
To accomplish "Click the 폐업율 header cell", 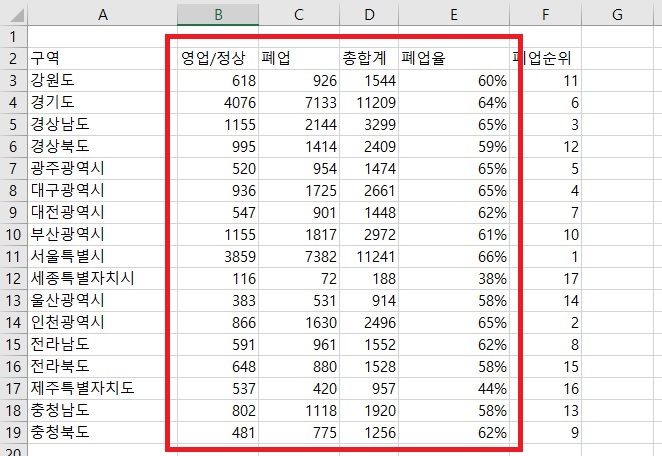I will (x=454, y=58).
